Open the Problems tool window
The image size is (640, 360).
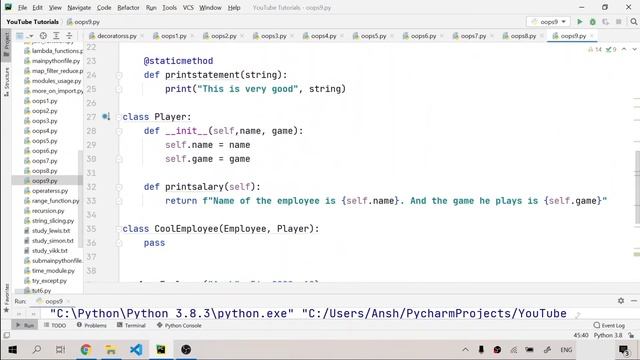click(91, 325)
